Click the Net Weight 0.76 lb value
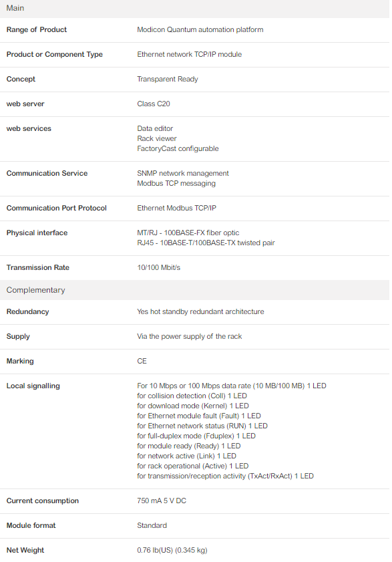 (172, 551)
